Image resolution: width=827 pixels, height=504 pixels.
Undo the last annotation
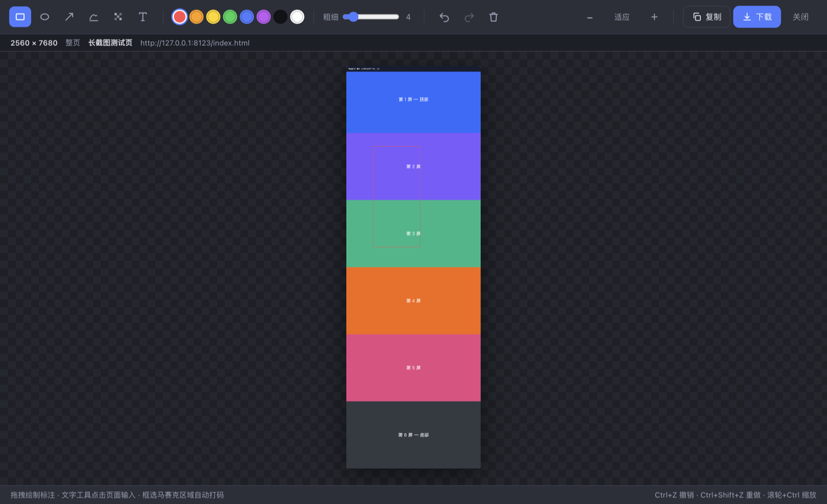point(445,17)
